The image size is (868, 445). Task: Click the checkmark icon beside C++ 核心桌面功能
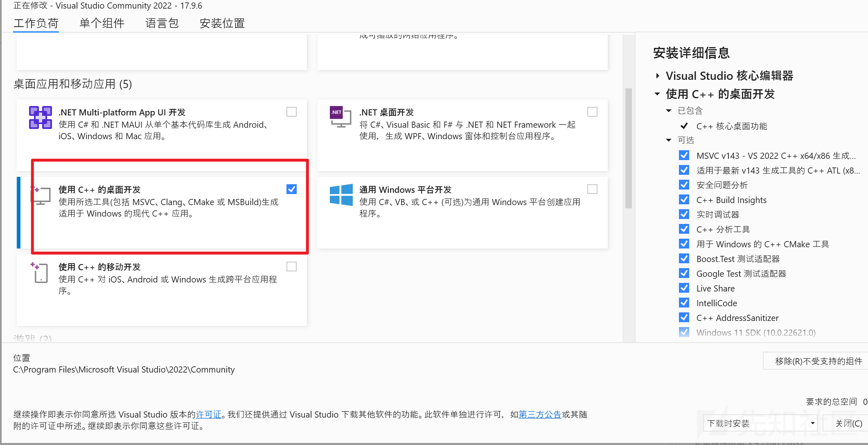click(684, 126)
